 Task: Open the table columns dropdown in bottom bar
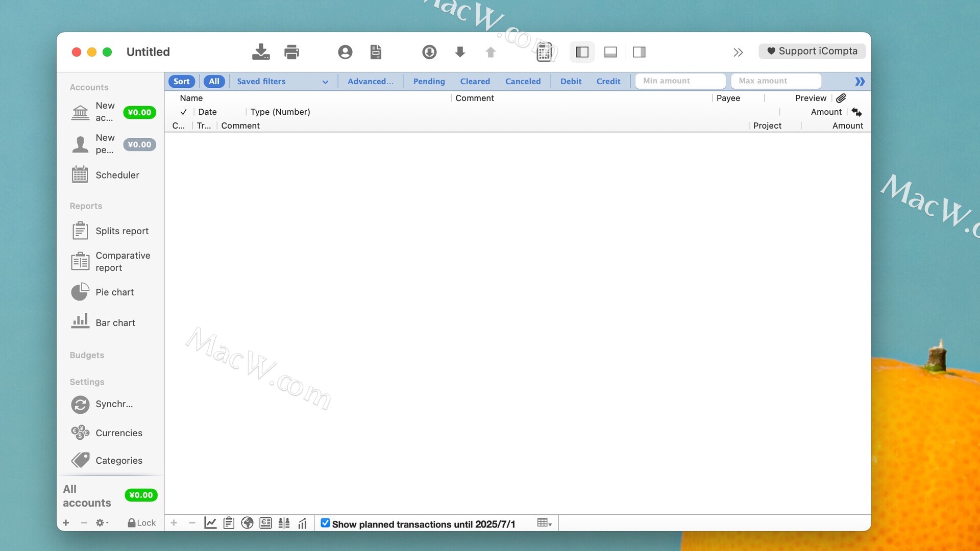click(x=544, y=523)
